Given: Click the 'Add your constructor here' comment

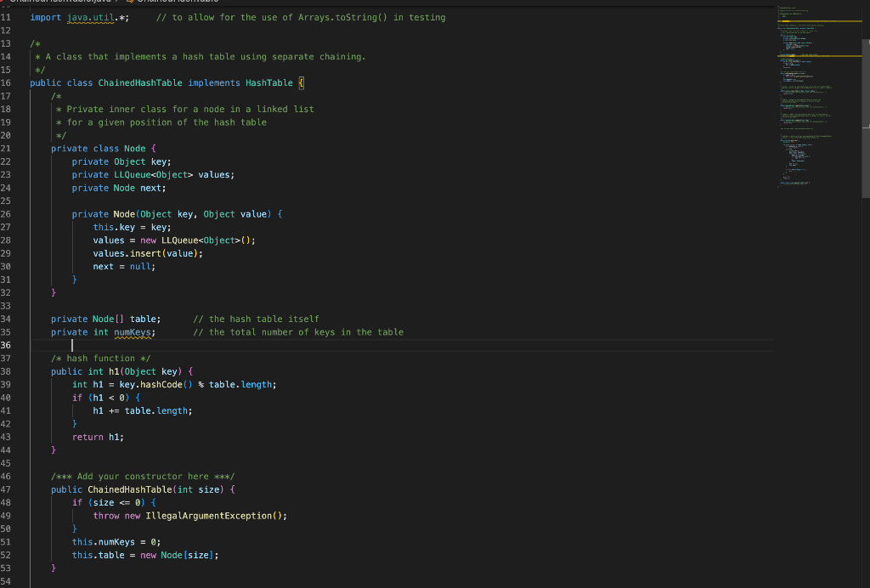Looking at the screenshot, I should tap(144, 476).
